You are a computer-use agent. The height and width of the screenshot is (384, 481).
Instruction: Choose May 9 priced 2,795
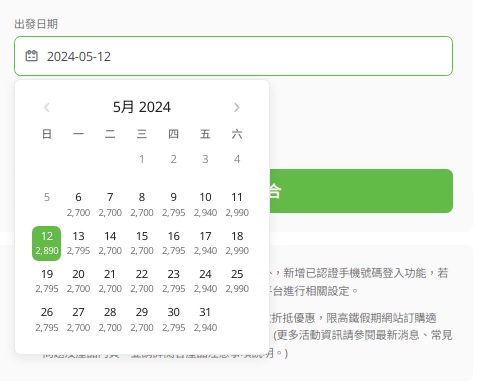tap(173, 204)
